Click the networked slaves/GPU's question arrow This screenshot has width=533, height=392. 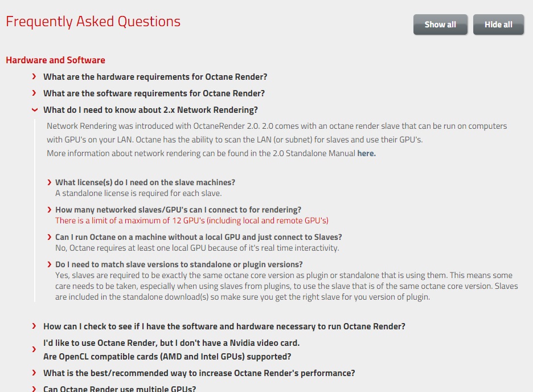(x=50, y=210)
